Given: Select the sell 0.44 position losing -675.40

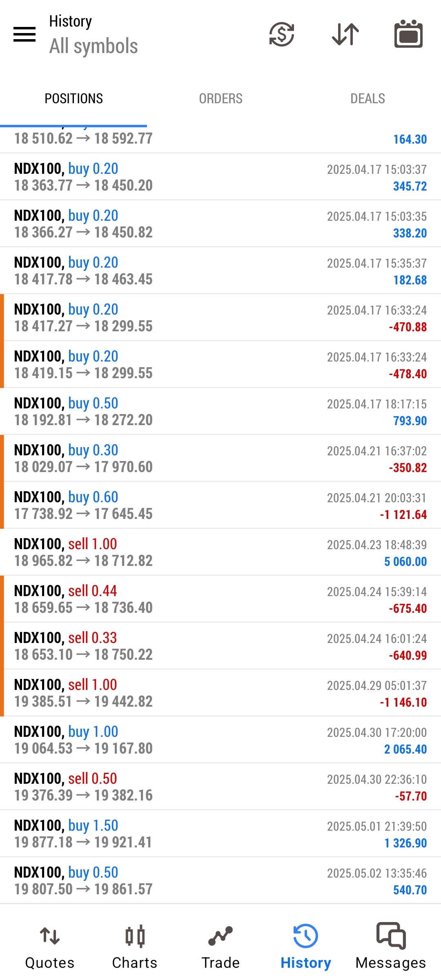Looking at the screenshot, I should [x=220, y=599].
